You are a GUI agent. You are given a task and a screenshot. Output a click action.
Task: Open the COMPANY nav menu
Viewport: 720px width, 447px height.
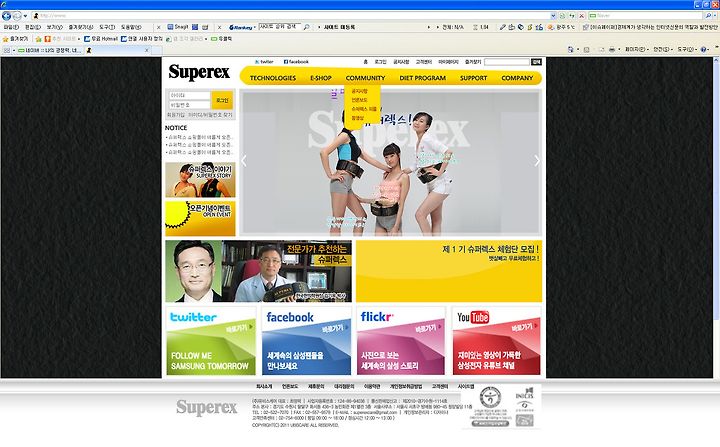pos(517,78)
